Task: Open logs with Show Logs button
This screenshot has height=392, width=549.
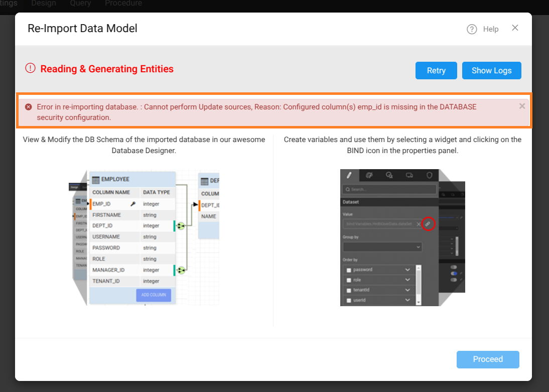Action: 491,71
